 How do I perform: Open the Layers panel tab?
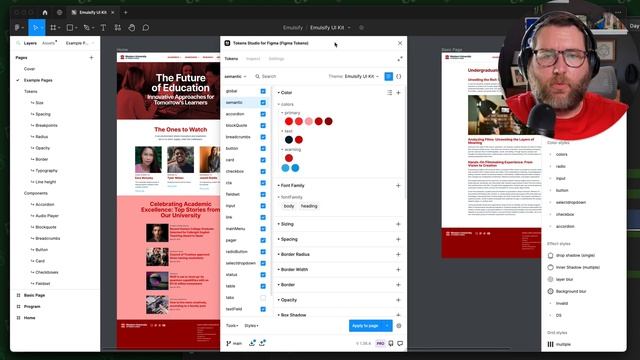coord(30,43)
